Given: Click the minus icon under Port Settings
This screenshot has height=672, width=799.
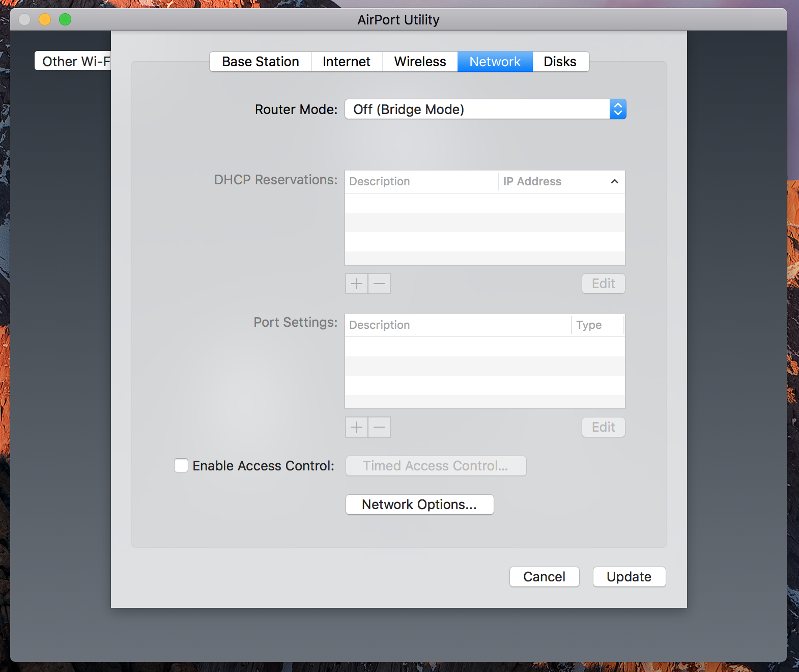Looking at the screenshot, I should pos(379,427).
